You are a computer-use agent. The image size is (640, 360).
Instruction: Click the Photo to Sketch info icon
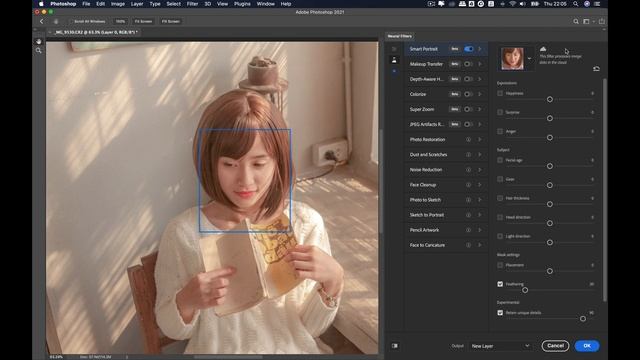tap(468, 200)
